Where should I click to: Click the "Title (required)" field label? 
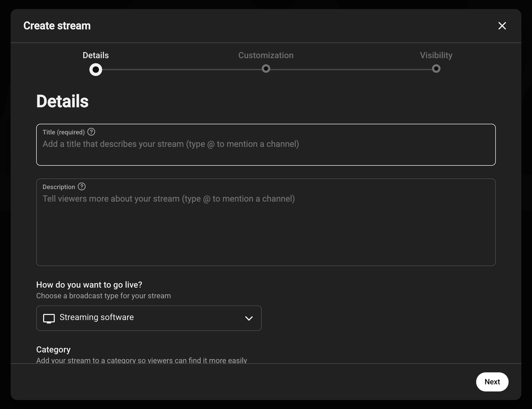pyautogui.click(x=64, y=132)
